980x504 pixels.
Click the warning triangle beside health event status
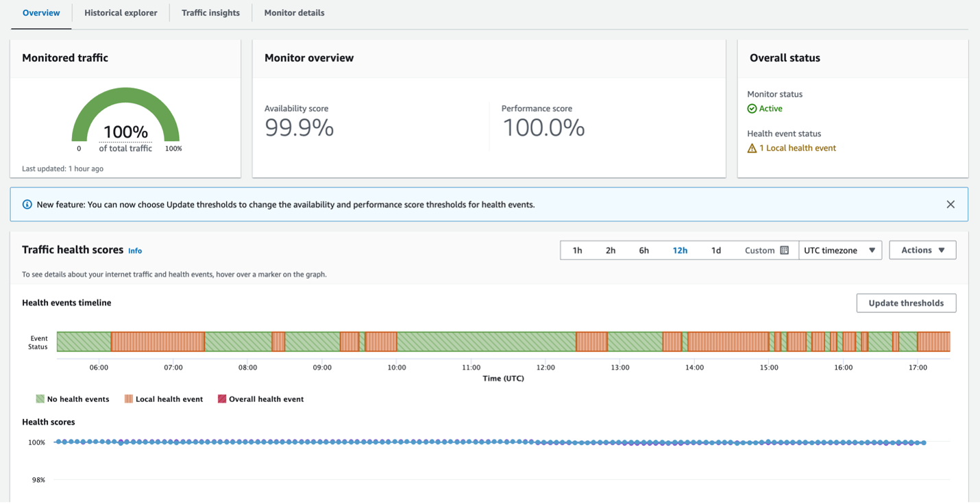752,147
